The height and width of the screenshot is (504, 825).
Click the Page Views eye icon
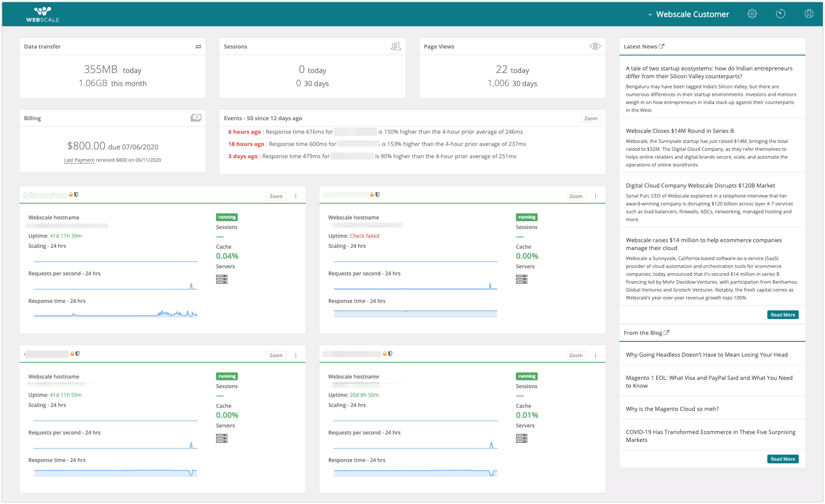(x=595, y=46)
